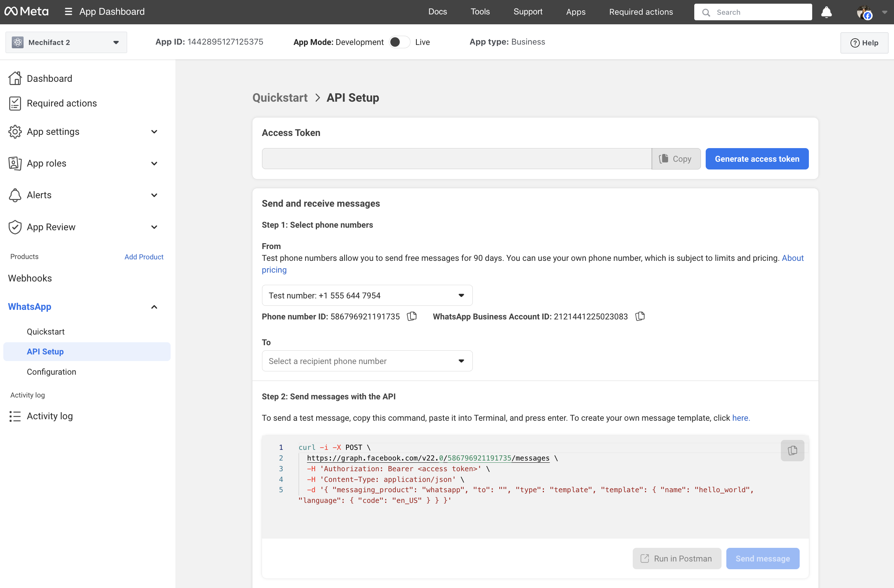Viewport: 894px width, 588px height.
Task: Click the Meta logo
Action: point(26,11)
